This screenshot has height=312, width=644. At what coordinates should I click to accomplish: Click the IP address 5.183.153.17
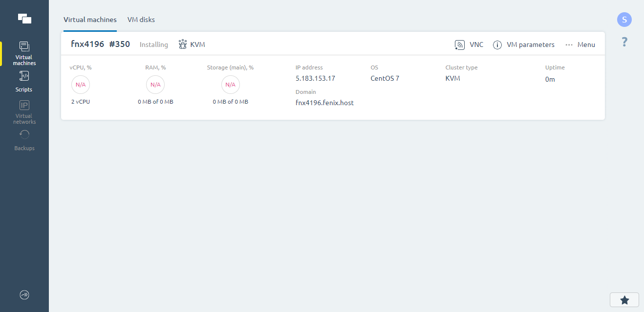tap(315, 78)
